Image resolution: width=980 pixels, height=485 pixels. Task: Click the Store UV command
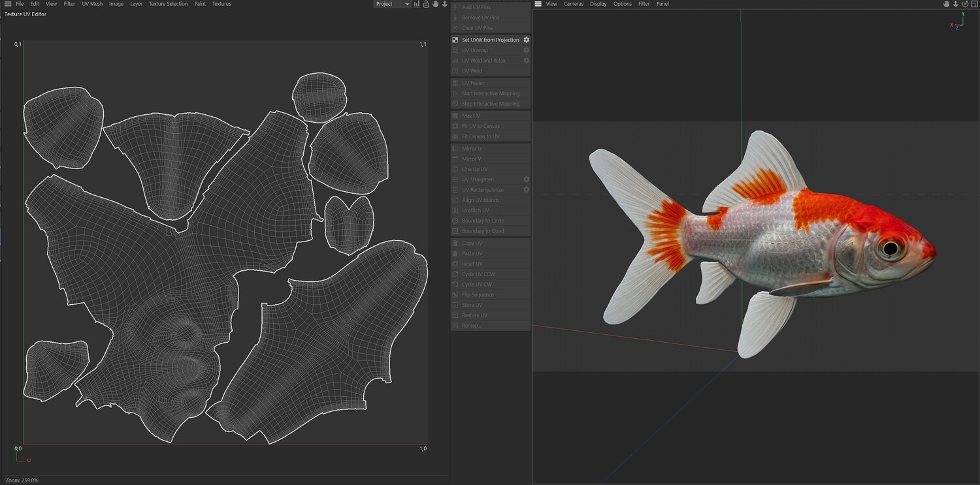click(491, 305)
